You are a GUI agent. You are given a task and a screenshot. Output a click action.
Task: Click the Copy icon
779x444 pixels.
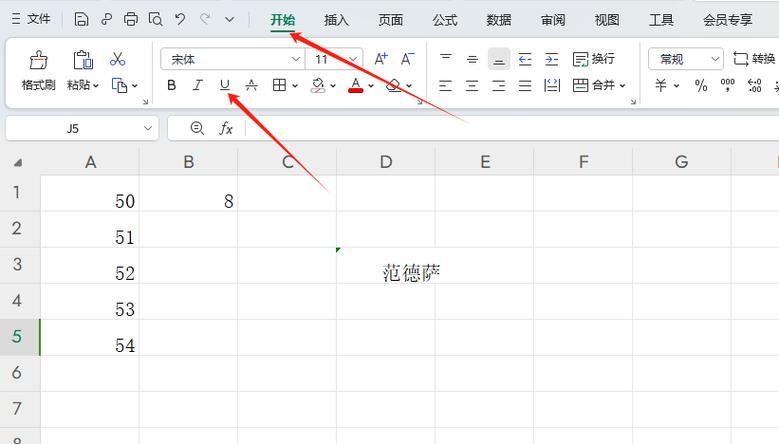(119, 85)
